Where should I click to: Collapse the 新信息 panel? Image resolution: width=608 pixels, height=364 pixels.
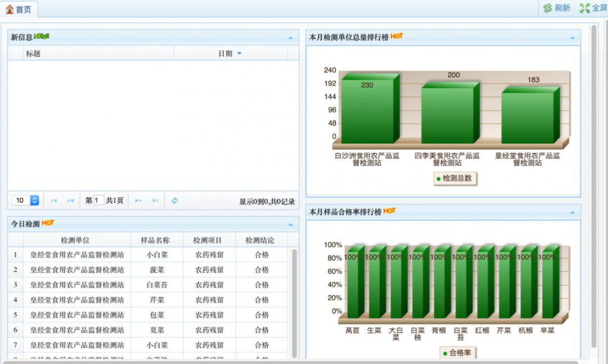(291, 38)
